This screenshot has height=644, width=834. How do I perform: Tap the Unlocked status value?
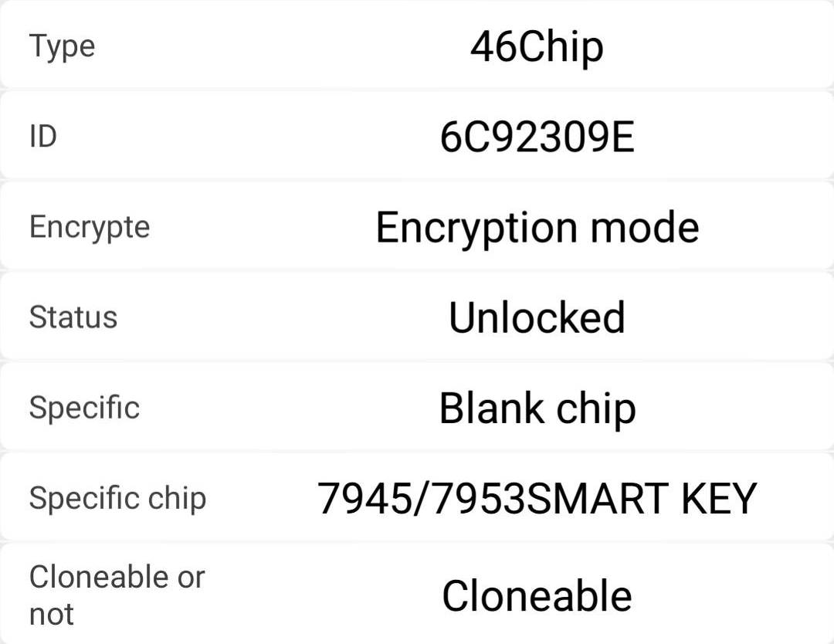(x=537, y=317)
